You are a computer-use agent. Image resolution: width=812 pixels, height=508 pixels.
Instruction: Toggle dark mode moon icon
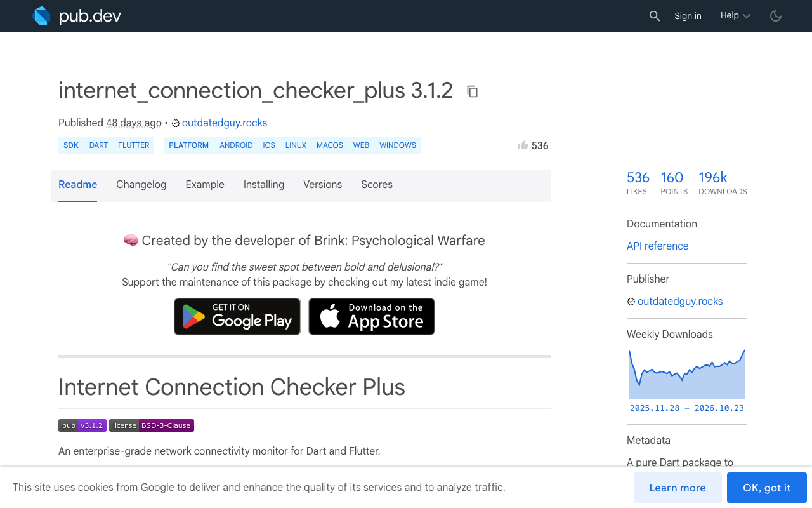(776, 16)
